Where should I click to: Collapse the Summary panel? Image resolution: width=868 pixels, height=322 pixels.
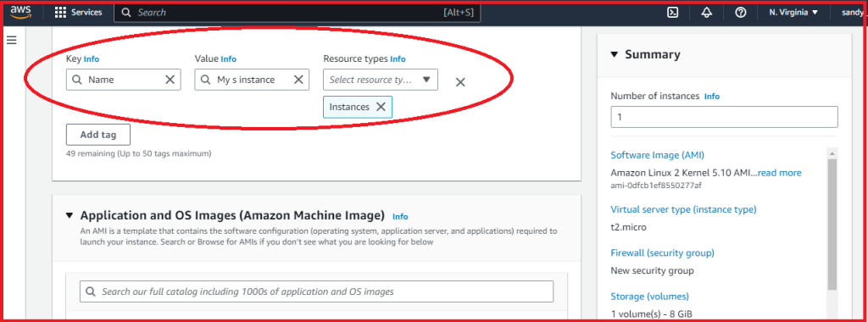click(614, 54)
